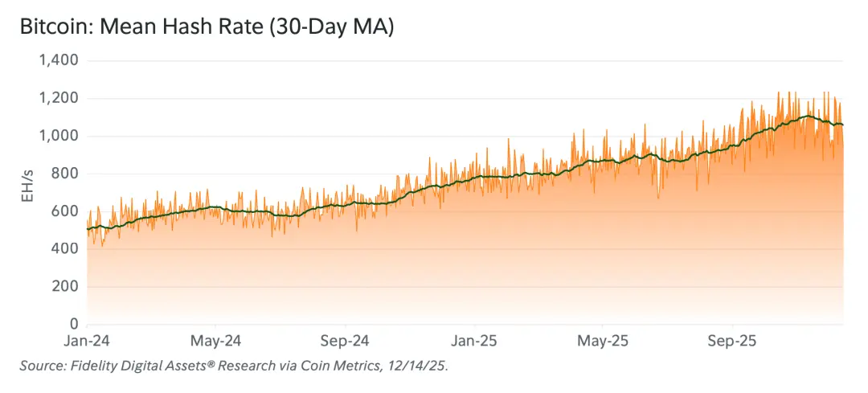Click the EH/s y-axis unit title
Image resolution: width=868 pixels, height=393 pixels.
point(27,192)
